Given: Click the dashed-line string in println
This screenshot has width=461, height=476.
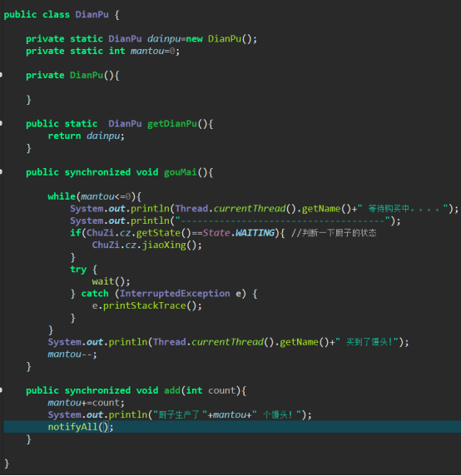Looking at the screenshot, I should point(282,221).
